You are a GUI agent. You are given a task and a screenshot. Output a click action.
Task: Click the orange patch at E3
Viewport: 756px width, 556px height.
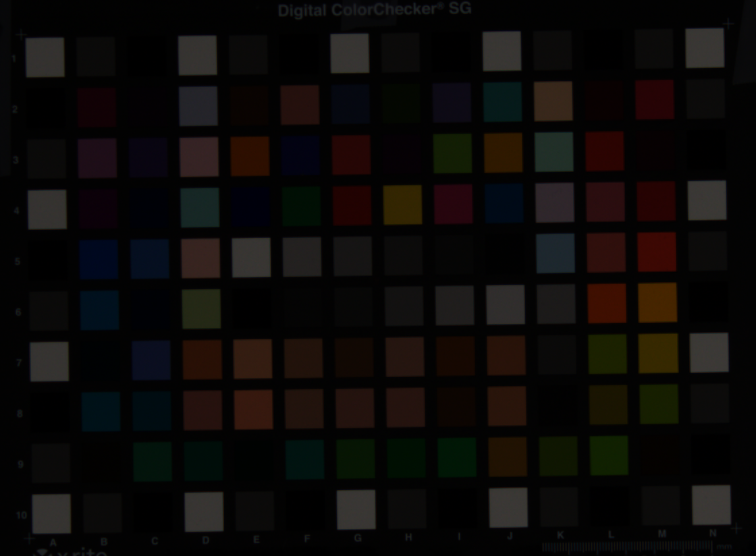click(x=250, y=156)
